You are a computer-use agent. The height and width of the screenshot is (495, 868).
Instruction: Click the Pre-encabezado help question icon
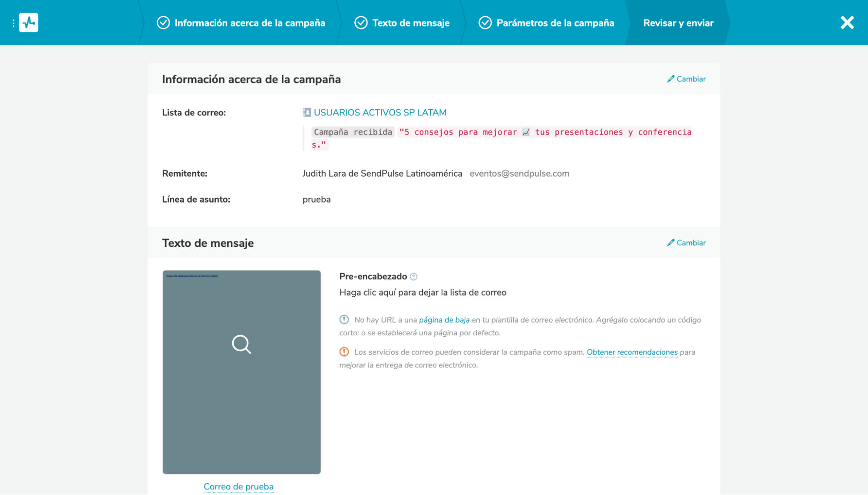[413, 277]
